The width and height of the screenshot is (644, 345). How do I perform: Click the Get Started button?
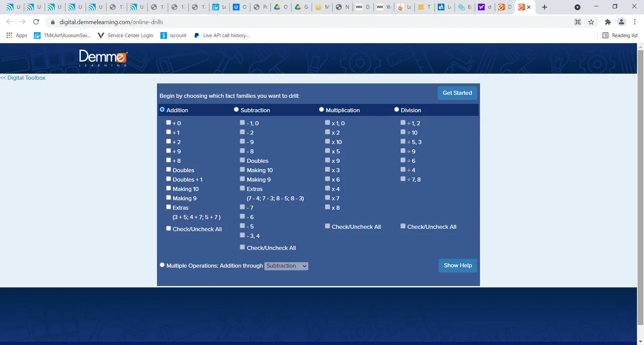pyautogui.click(x=457, y=93)
